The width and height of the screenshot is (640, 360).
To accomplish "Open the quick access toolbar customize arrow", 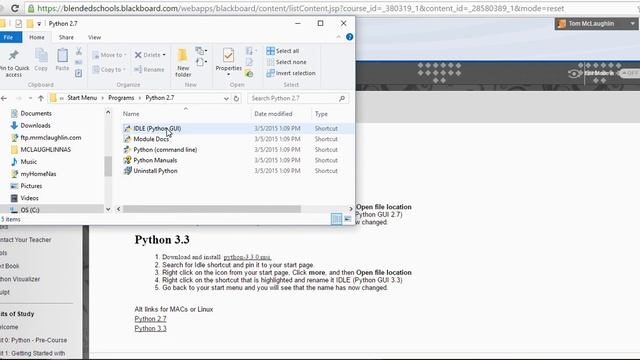I will point(39,24).
